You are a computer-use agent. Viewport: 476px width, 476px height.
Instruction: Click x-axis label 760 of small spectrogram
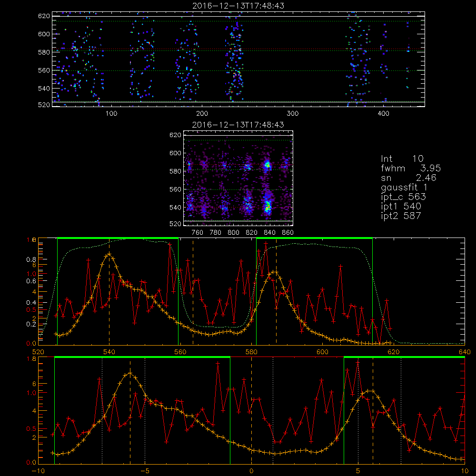point(198,233)
